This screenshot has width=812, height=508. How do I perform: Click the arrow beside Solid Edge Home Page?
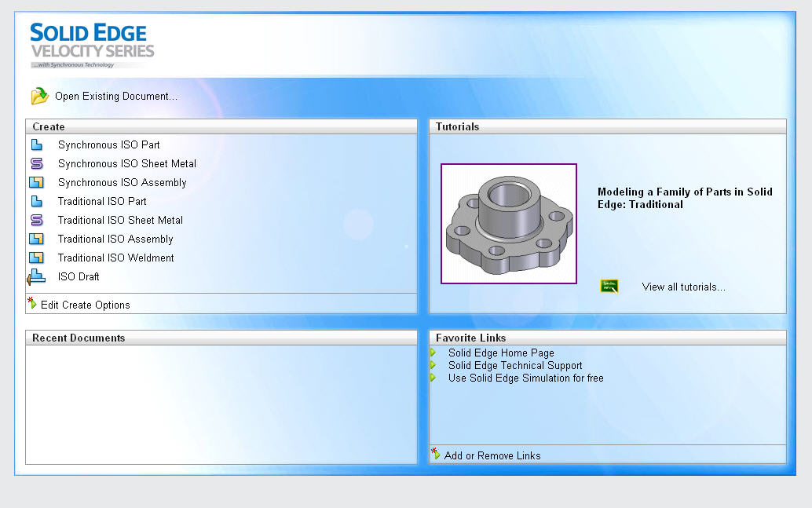[x=433, y=353]
